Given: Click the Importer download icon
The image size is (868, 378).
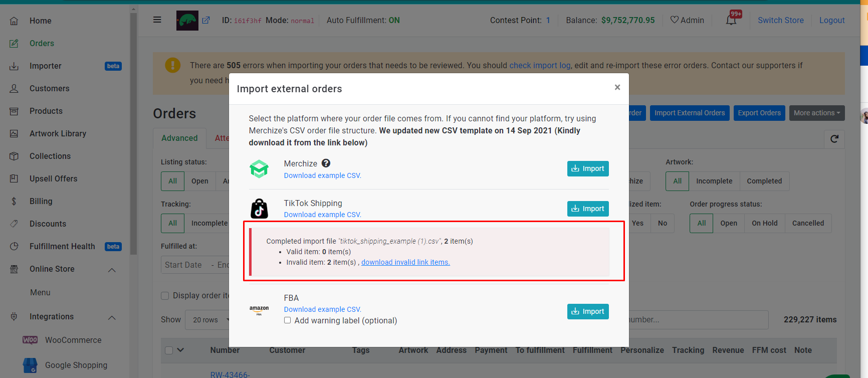Looking at the screenshot, I should [14, 66].
